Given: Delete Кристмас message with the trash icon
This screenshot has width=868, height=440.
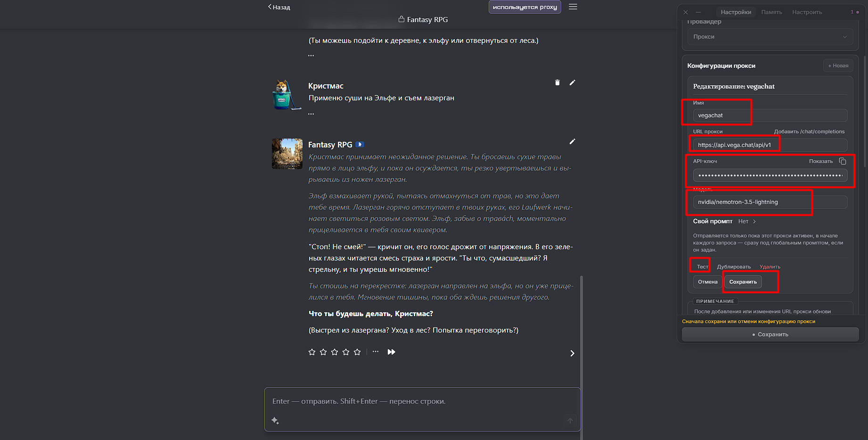Looking at the screenshot, I should [557, 82].
